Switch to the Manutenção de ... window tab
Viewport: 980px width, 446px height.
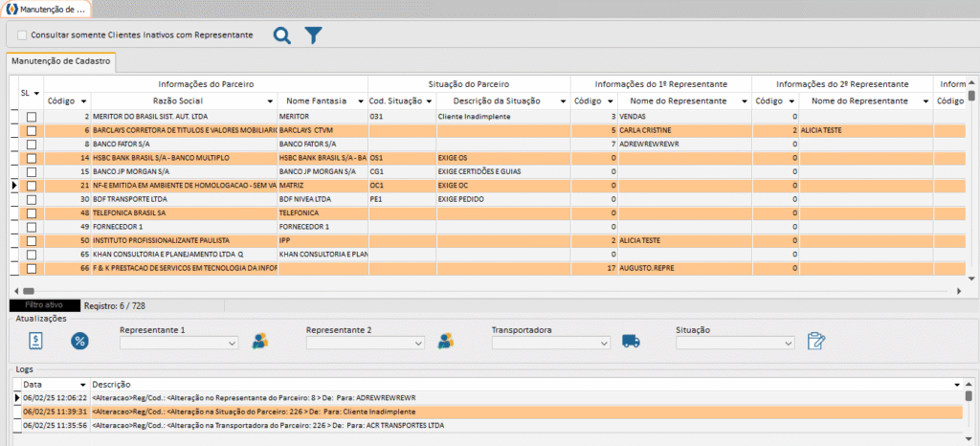click(46, 10)
